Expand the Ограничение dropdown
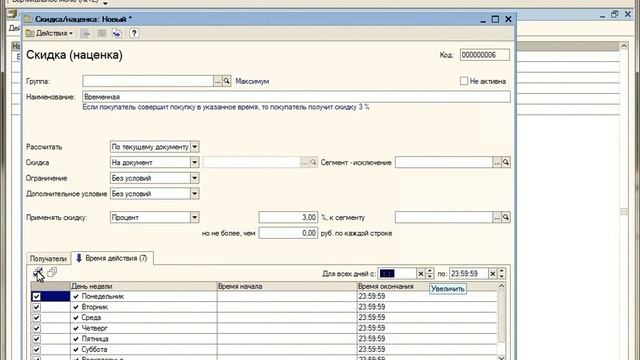Viewport: 640px width, 360px height. 195,178
